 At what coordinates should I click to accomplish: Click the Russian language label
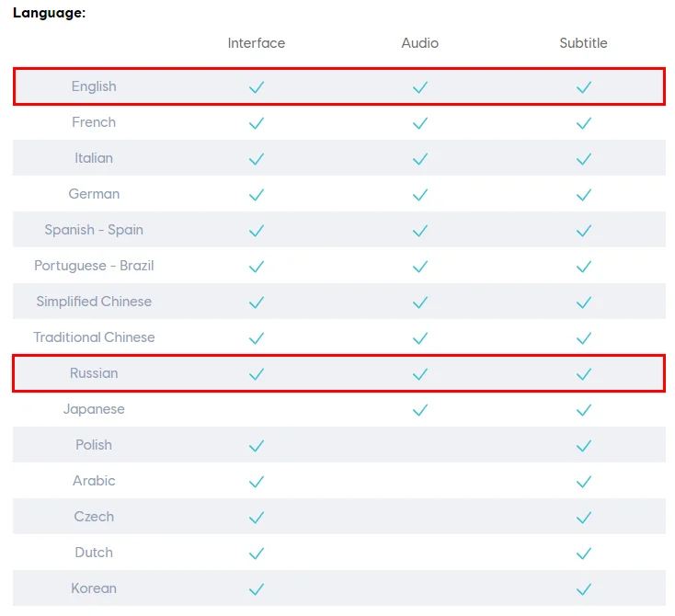pyautogui.click(x=94, y=372)
